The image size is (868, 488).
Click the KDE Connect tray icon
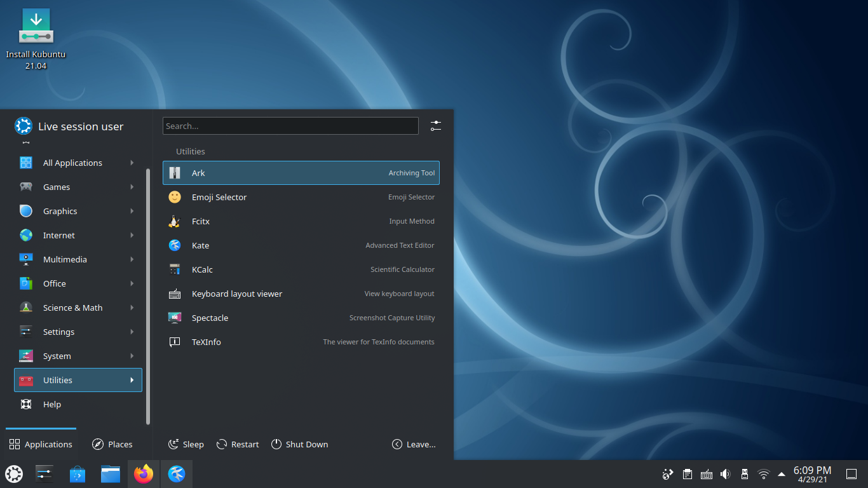pyautogui.click(x=667, y=474)
